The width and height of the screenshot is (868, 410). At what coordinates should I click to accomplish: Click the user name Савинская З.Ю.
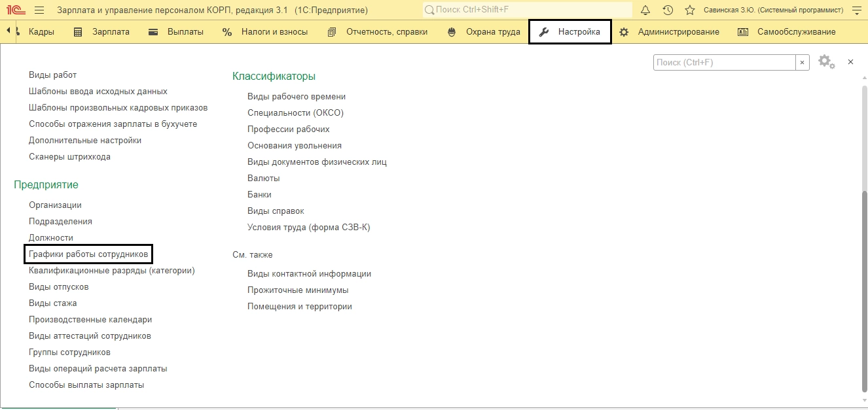(x=773, y=10)
